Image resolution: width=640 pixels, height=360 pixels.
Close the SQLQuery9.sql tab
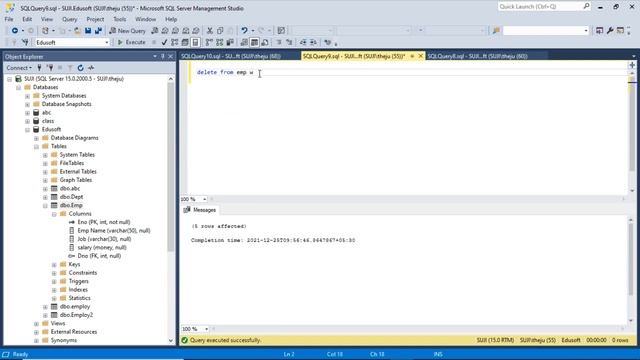tap(420, 56)
